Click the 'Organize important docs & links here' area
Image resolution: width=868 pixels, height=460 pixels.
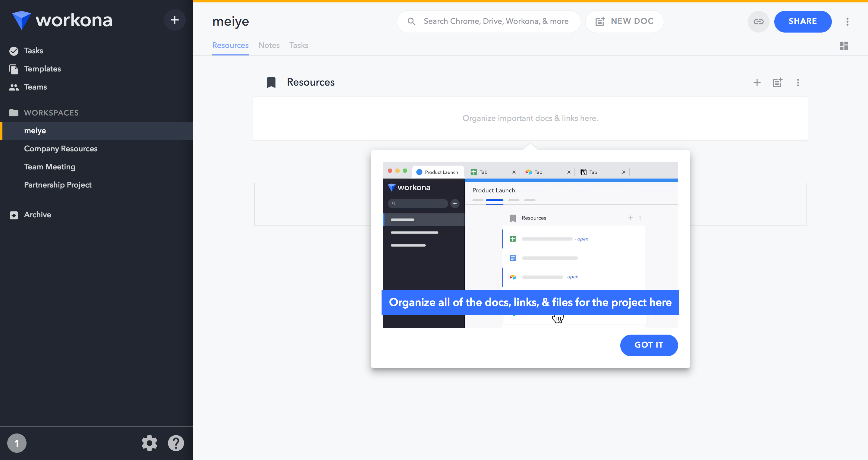530,119
